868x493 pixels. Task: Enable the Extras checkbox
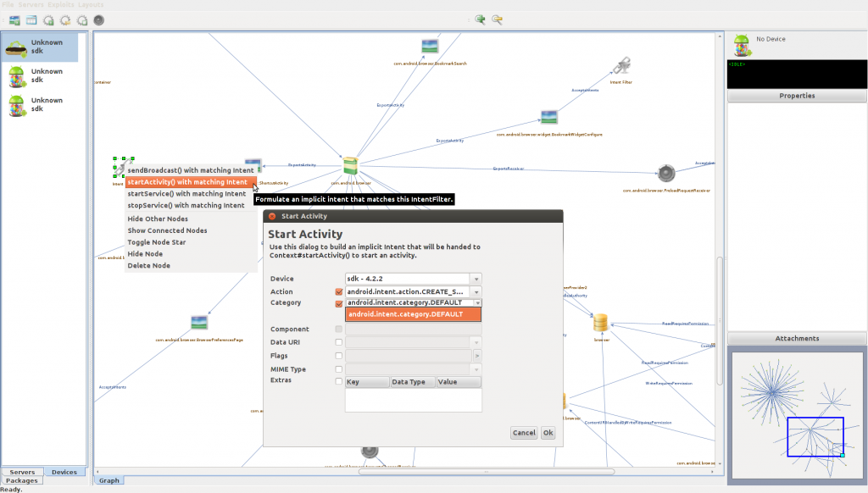click(x=339, y=381)
